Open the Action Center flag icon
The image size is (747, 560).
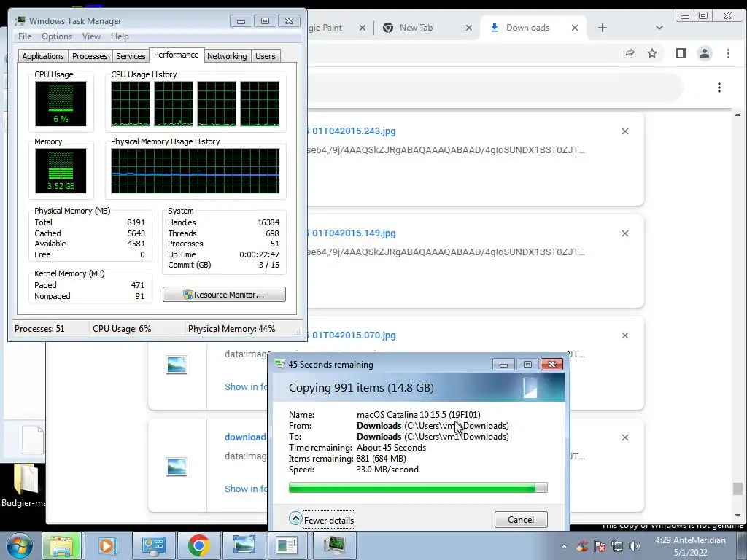click(x=600, y=546)
